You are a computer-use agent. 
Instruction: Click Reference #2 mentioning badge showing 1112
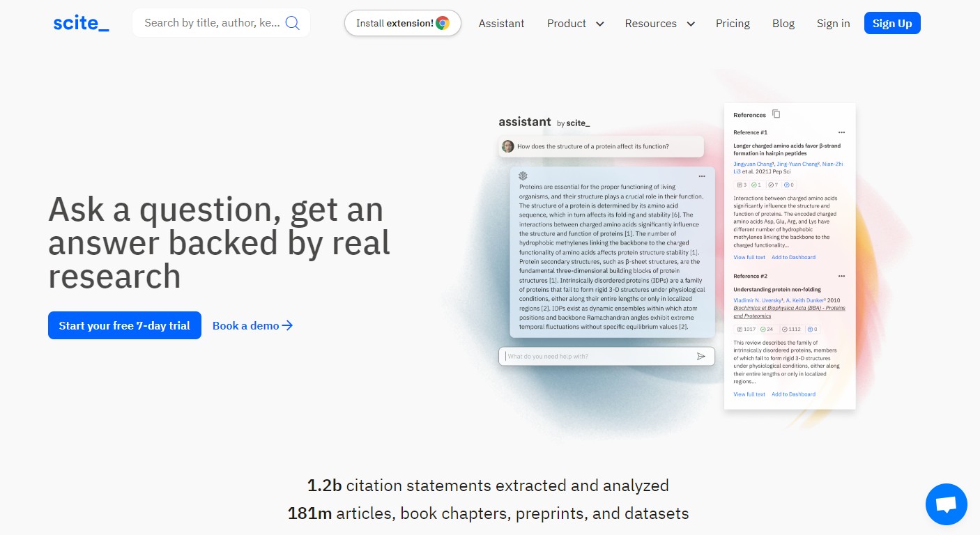click(791, 329)
